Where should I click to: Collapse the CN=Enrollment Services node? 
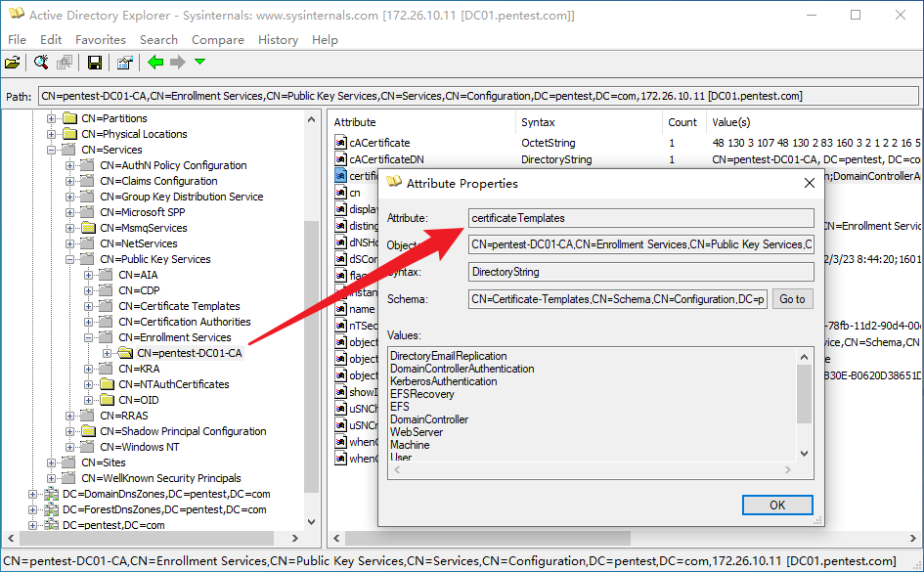tap(88, 337)
